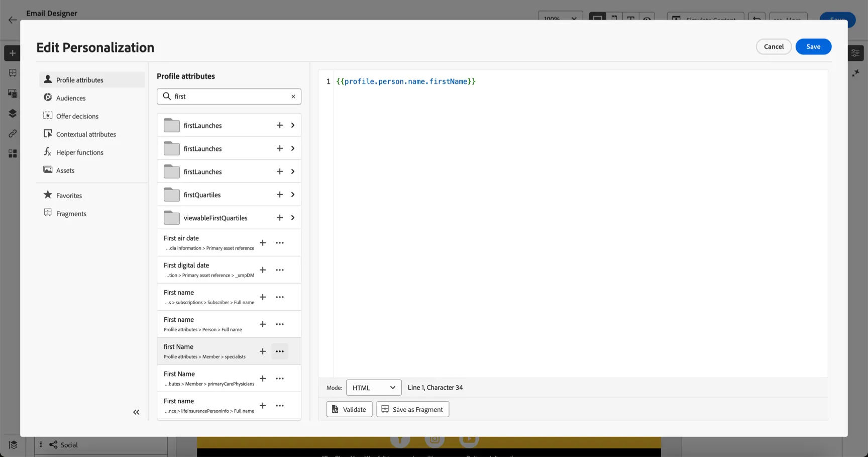The image size is (868, 457).
Task: Open more options for first Name specialists
Action: (280, 351)
